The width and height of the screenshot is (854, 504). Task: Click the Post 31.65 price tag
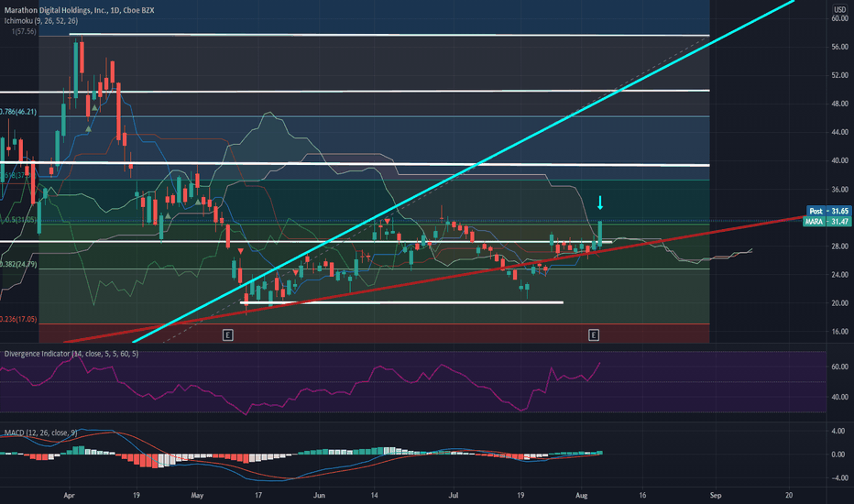pos(828,211)
